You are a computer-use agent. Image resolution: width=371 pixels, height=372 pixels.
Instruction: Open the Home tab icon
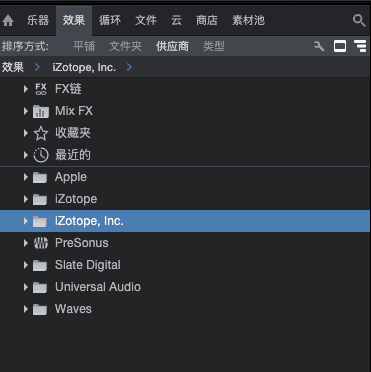[x=8, y=21]
